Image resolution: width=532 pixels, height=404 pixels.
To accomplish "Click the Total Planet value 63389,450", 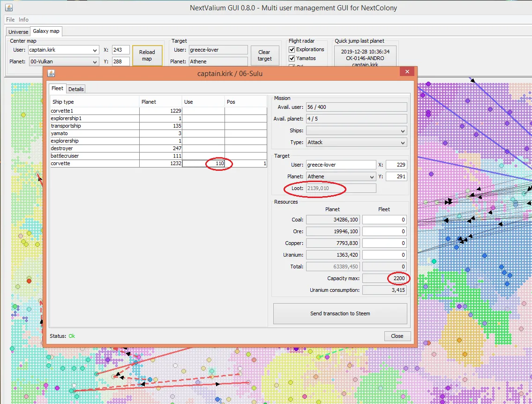I will [332, 267].
